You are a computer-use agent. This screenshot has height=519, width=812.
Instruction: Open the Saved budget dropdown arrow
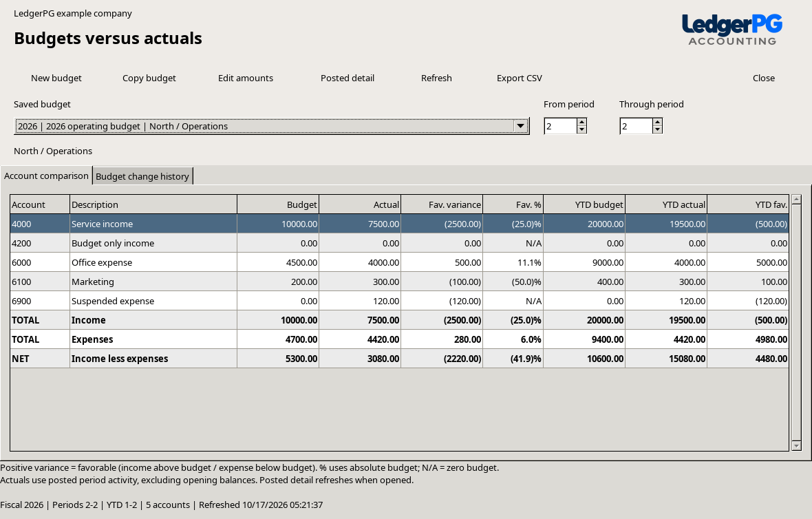520,126
